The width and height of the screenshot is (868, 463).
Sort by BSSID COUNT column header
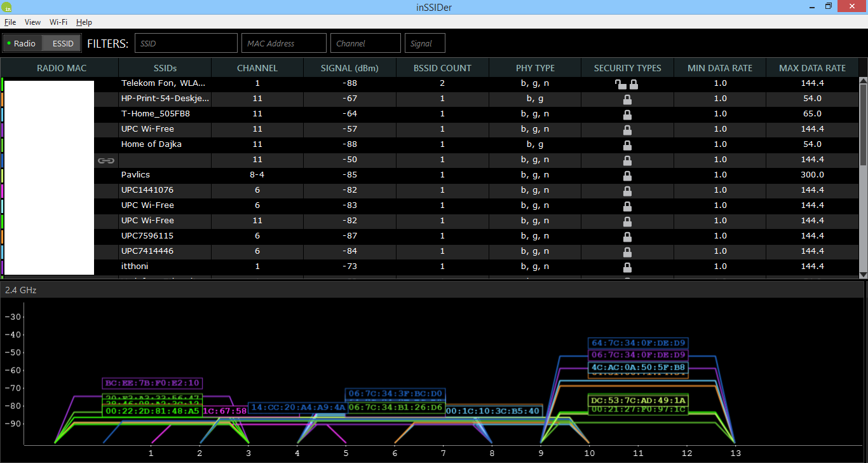click(x=442, y=68)
